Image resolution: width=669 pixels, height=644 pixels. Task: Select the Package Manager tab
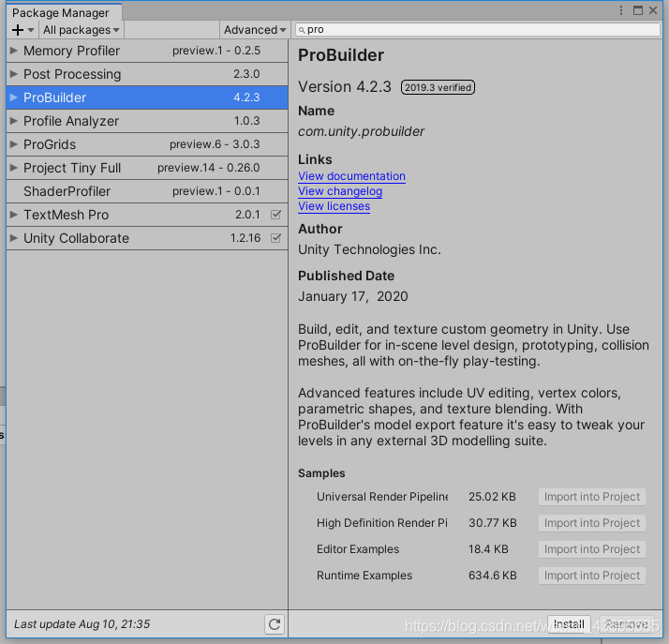64,12
